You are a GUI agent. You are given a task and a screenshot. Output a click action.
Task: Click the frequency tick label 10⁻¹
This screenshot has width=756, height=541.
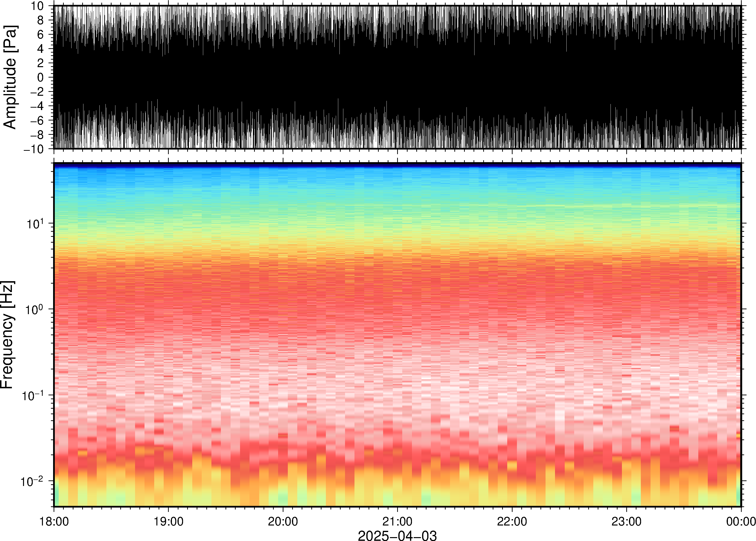33,395
